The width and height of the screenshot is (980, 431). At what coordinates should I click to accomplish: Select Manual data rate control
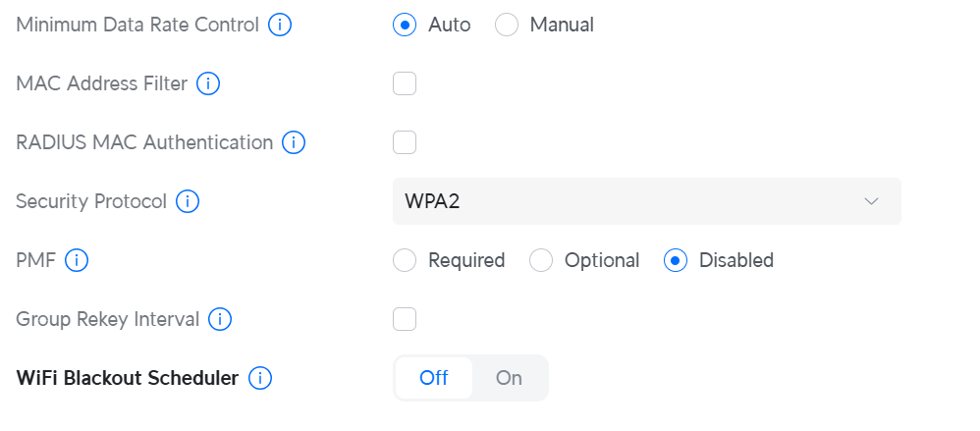click(507, 25)
